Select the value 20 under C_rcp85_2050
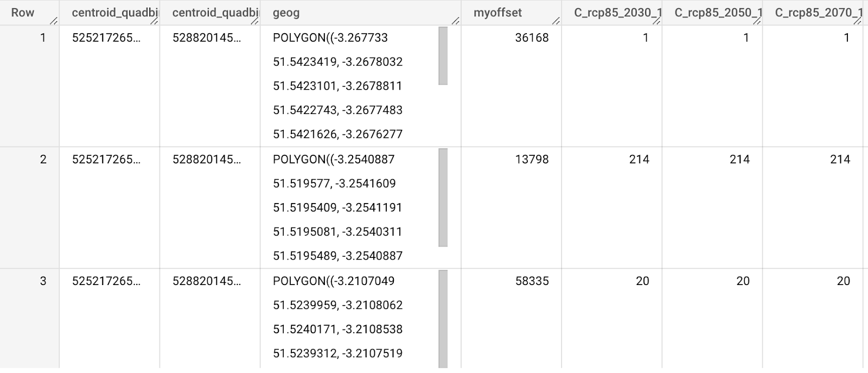 click(x=743, y=281)
